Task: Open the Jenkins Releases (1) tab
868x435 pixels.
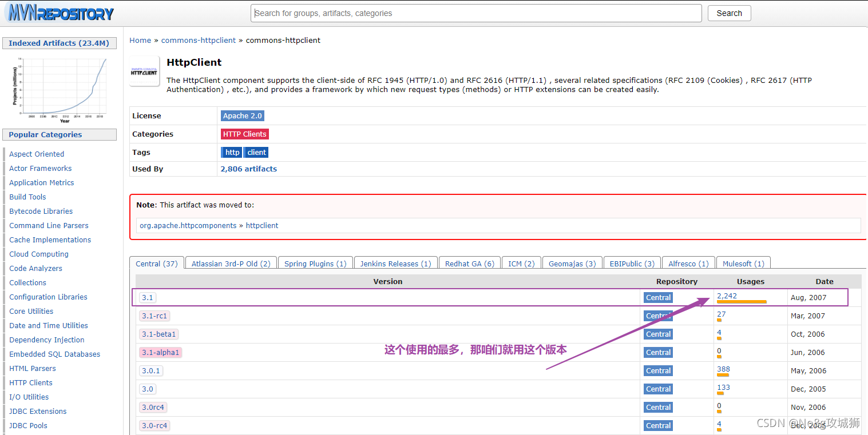Action: point(396,264)
